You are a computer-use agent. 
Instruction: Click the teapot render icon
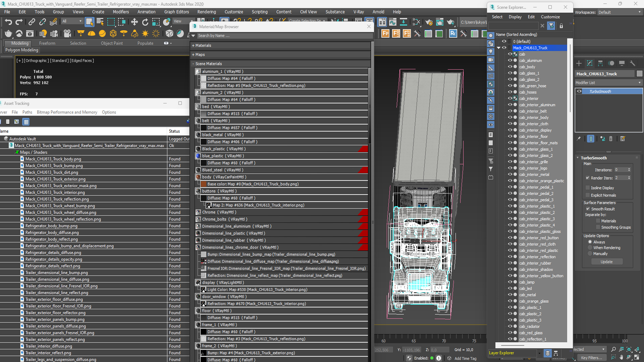[x=8, y=34]
